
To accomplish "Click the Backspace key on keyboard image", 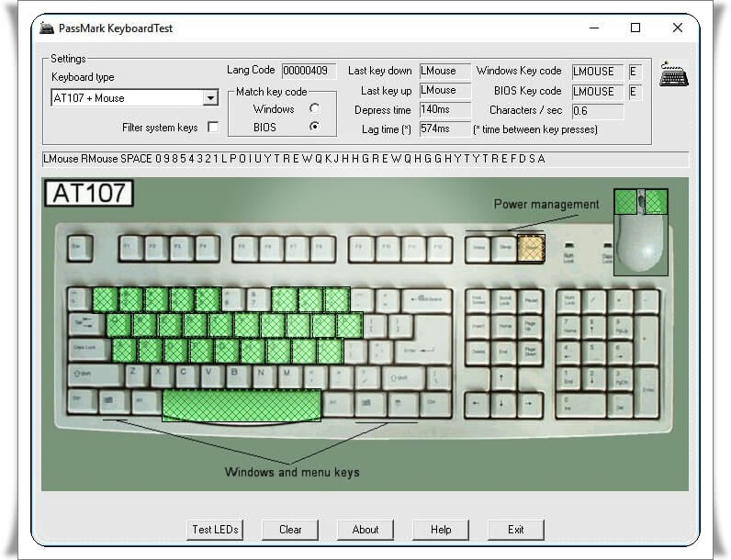I will click(426, 300).
